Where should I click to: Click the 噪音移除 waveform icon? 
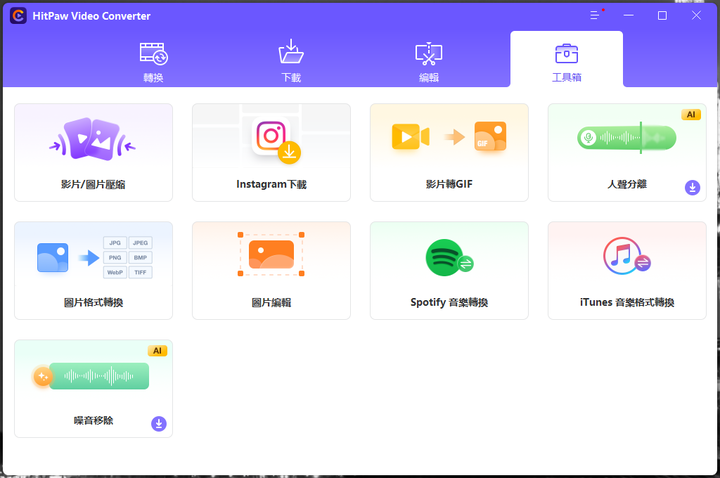pyautogui.click(x=90, y=376)
